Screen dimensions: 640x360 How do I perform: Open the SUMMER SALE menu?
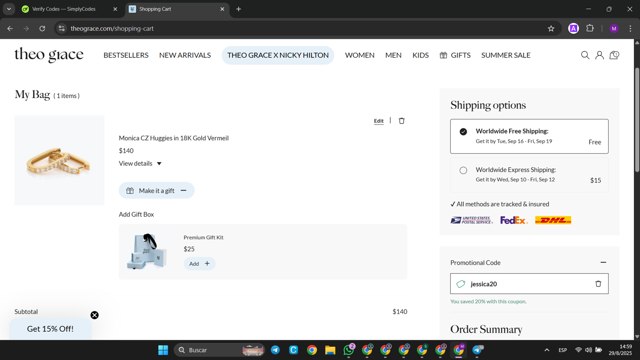506,55
